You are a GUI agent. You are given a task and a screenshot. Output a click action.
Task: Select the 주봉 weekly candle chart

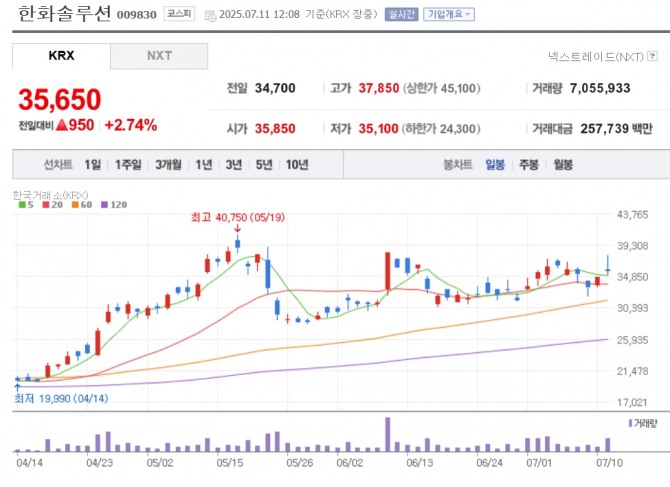click(x=528, y=165)
